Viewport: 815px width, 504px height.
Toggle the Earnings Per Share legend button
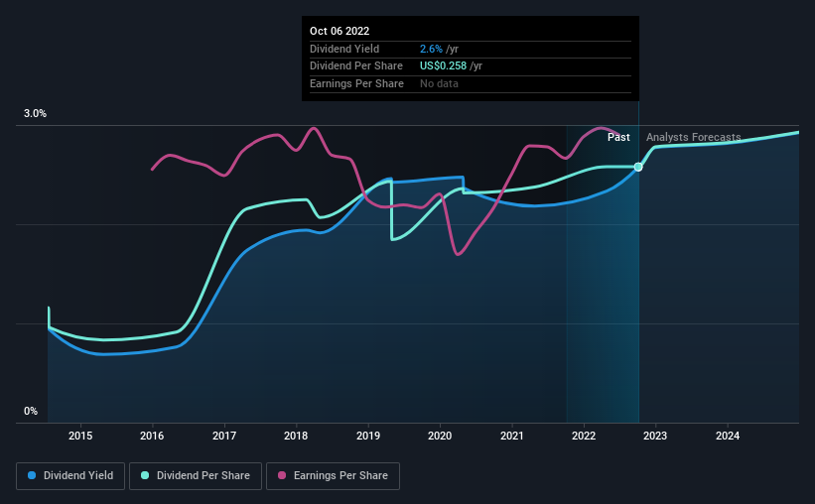pyautogui.click(x=333, y=476)
